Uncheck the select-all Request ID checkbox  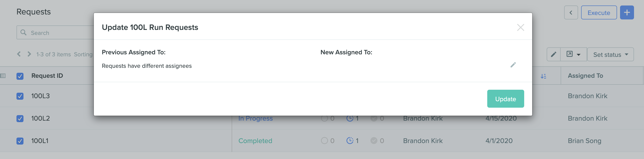(x=20, y=76)
